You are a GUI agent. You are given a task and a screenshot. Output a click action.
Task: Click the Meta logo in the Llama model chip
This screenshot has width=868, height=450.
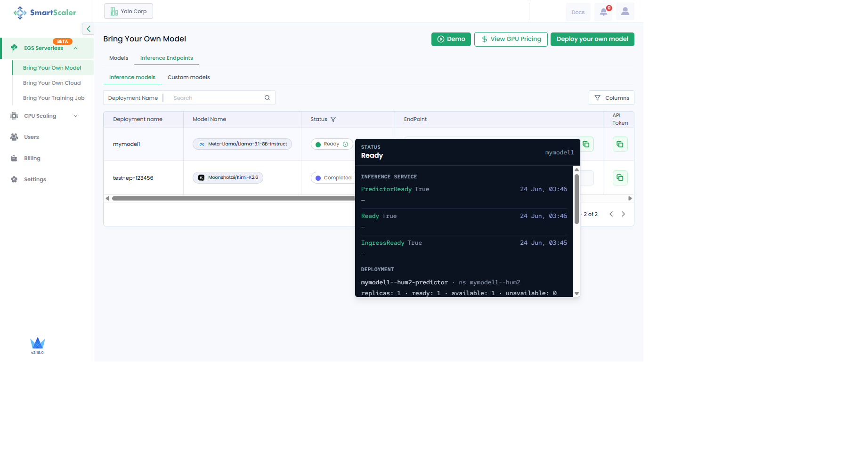[202, 144]
